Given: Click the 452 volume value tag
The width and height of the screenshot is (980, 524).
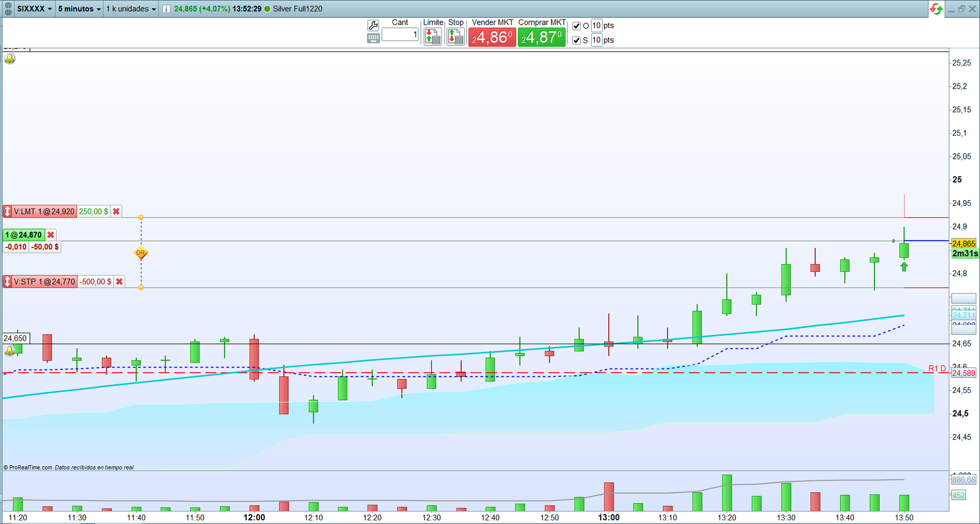Looking at the screenshot, I should click(959, 495).
